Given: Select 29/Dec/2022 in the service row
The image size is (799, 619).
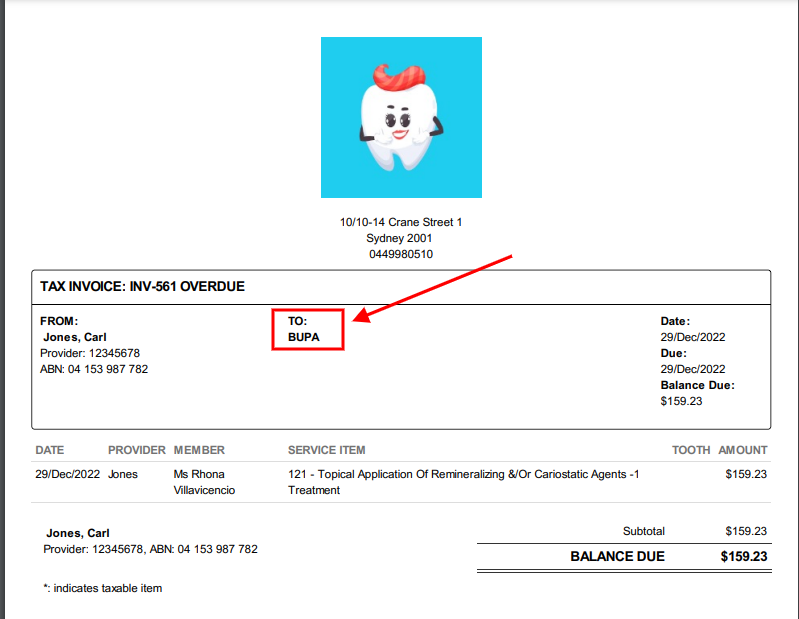Looking at the screenshot, I should tap(68, 474).
